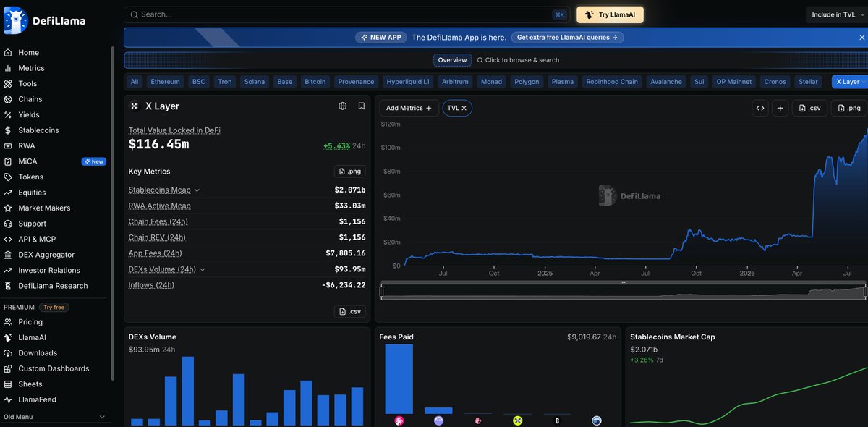Download Key Metrics .csv file
Image resolution: width=868 pixels, height=427 pixels.
tap(350, 312)
